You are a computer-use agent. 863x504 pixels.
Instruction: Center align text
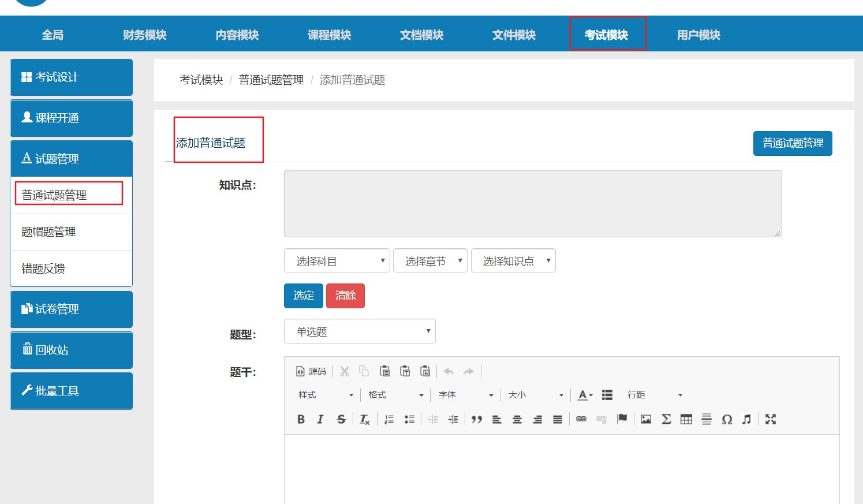click(x=517, y=419)
